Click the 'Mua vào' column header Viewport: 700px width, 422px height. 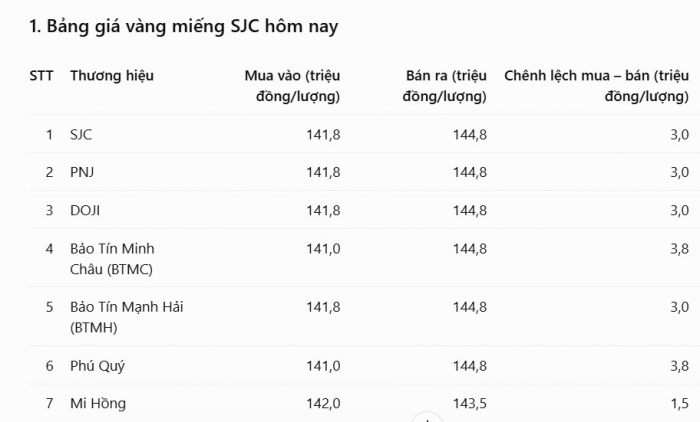[x=292, y=86]
